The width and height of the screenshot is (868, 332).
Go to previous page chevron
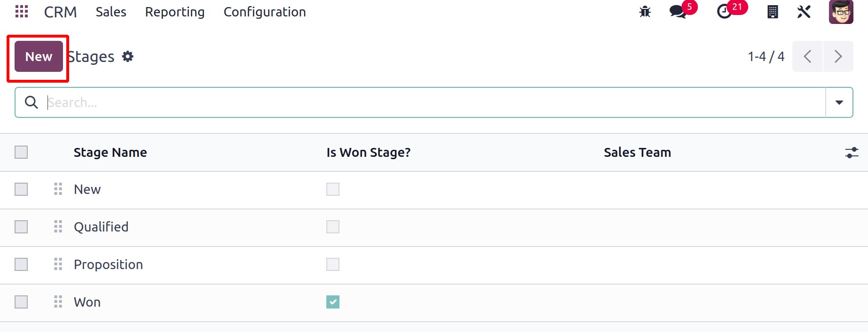807,56
